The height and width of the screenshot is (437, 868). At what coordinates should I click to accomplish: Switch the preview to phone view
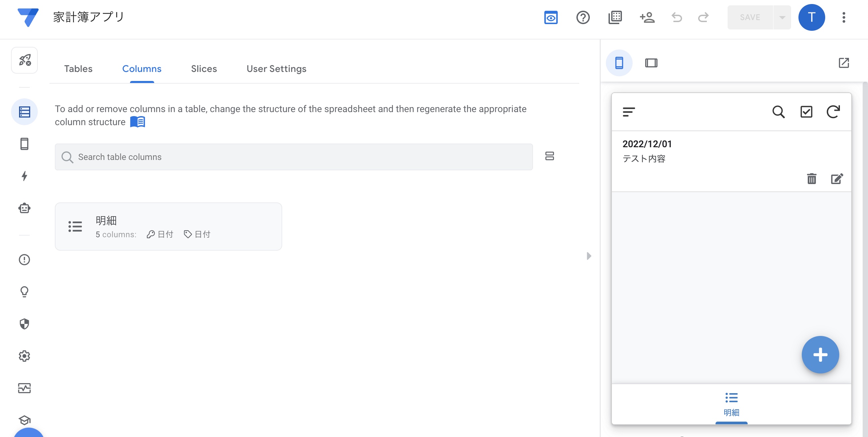(619, 63)
